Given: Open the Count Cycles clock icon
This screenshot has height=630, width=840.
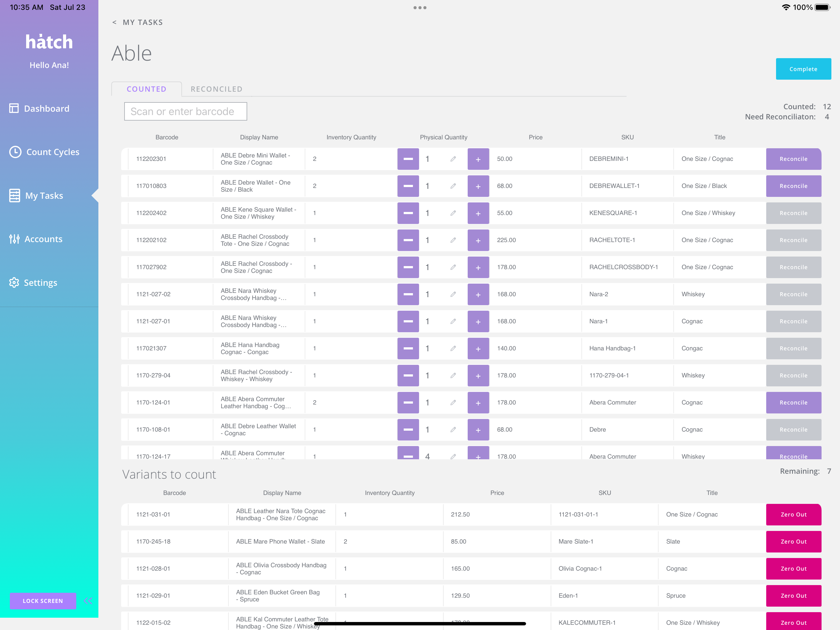Looking at the screenshot, I should 15,152.
